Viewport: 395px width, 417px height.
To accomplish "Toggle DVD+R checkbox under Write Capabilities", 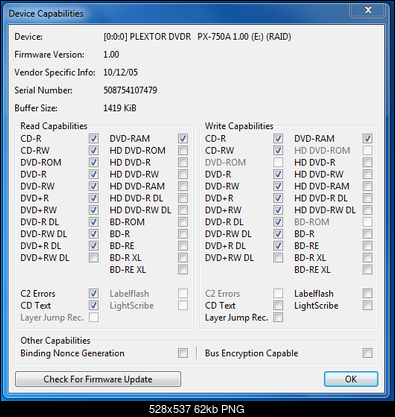I will pos(278,198).
